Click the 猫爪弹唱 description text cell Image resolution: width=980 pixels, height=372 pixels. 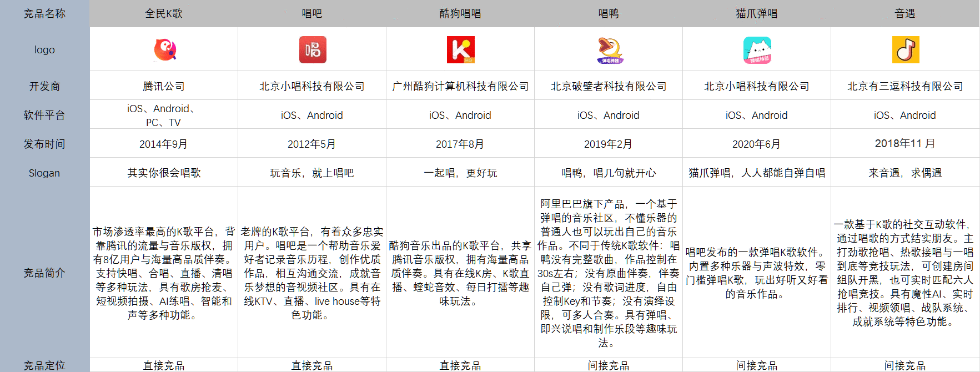pos(757,273)
